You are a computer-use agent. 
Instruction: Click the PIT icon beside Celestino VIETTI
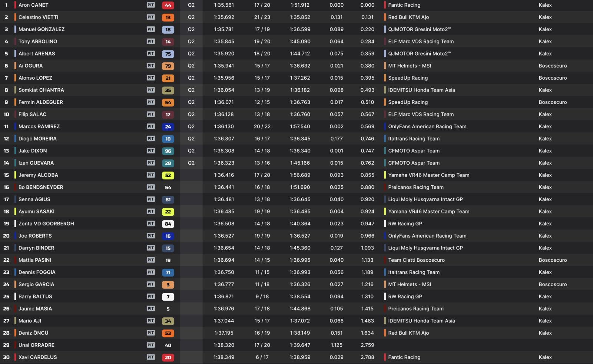[150, 17]
